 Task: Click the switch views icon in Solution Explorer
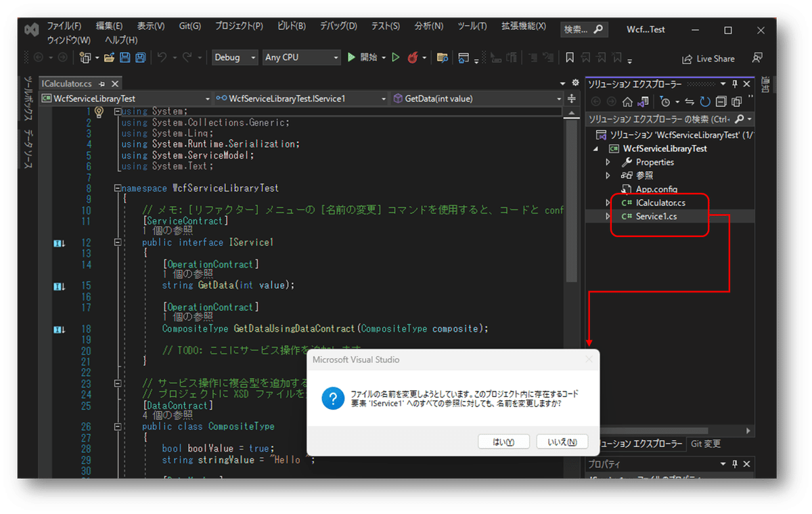click(642, 102)
